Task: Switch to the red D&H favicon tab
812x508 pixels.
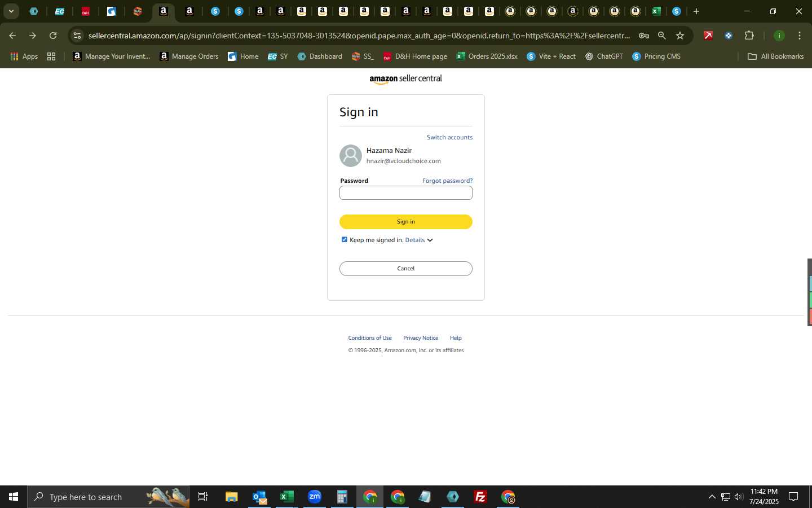Action: coord(85,11)
